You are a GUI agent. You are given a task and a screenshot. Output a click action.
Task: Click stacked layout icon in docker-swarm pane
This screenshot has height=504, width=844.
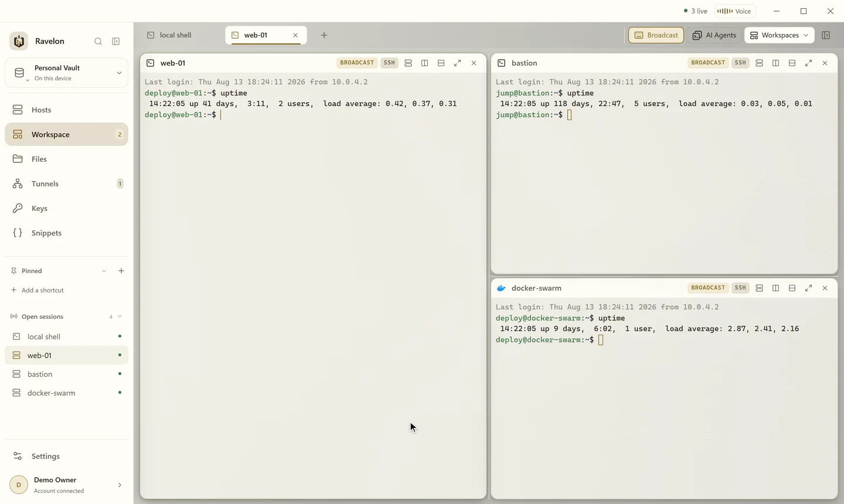click(759, 288)
